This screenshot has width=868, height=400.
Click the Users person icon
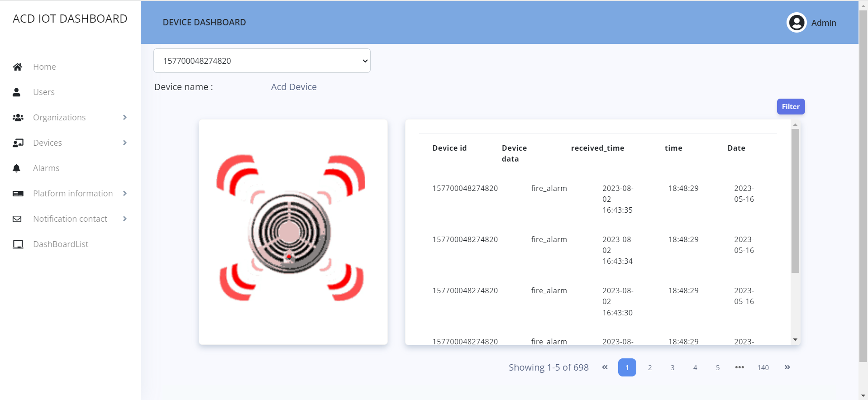pos(17,92)
